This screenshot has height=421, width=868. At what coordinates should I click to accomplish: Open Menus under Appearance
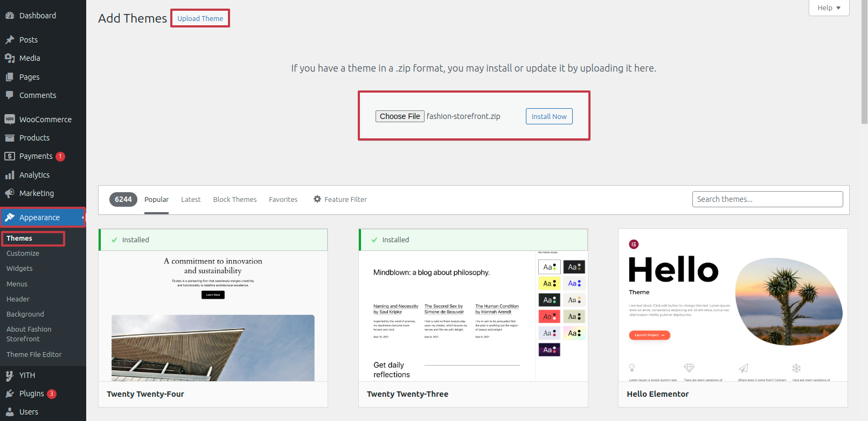click(x=17, y=284)
